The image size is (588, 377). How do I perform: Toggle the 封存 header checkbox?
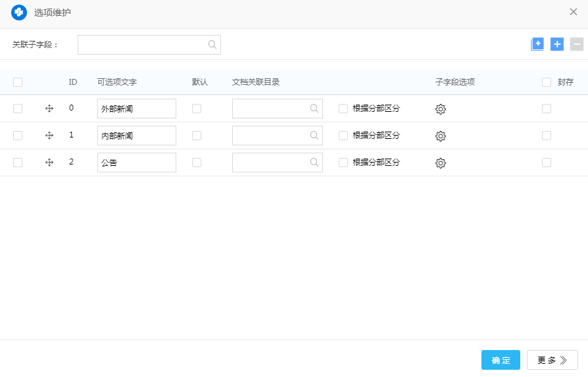pos(547,82)
